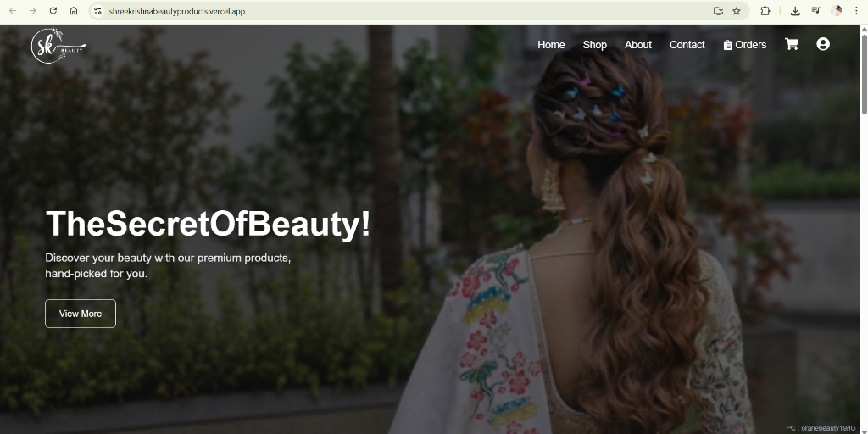Image resolution: width=868 pixels, height=434 pixels.
Task: Open the media control icon in toolbar
Action: [816, 11]
